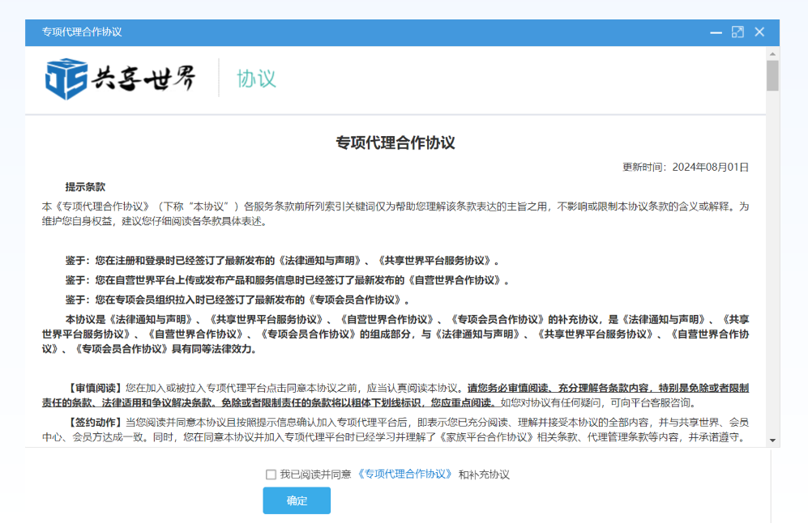Screen dimensions: 808x532
Task: Minimize the 专项代理合作协议 window
Action: pyautogui.click(x=716, y=32)
